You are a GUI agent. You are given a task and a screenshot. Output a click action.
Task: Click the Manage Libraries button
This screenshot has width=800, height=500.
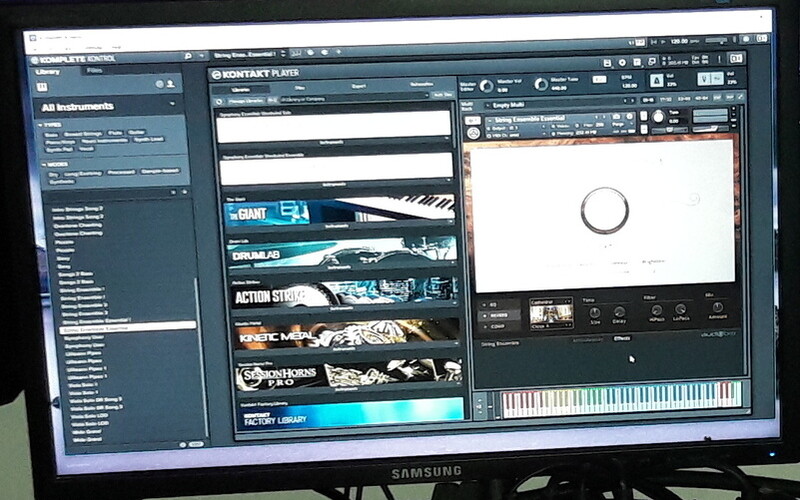tap(245, 101)
